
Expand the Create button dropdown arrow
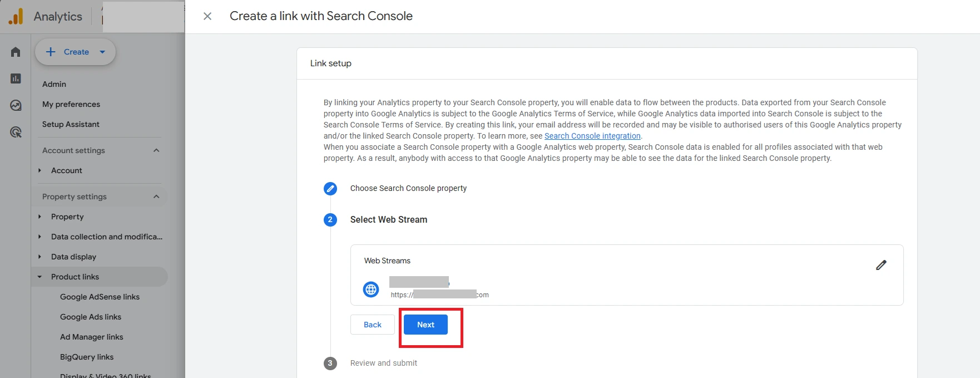(102, 51)
